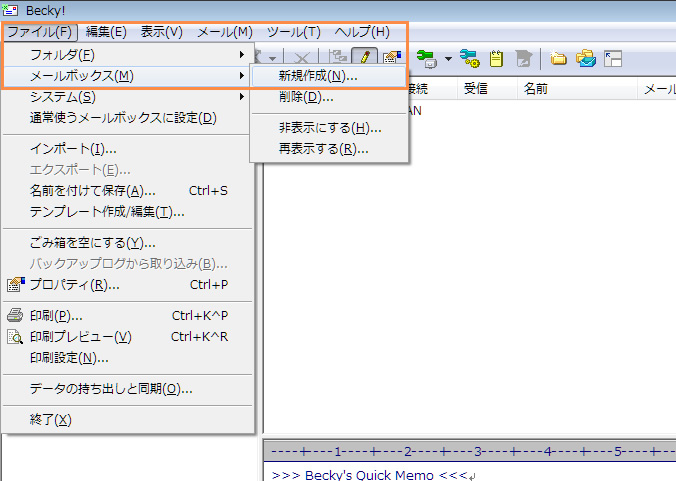
Task: Select インポート(I) from the file menu
Action: (73, 149)
